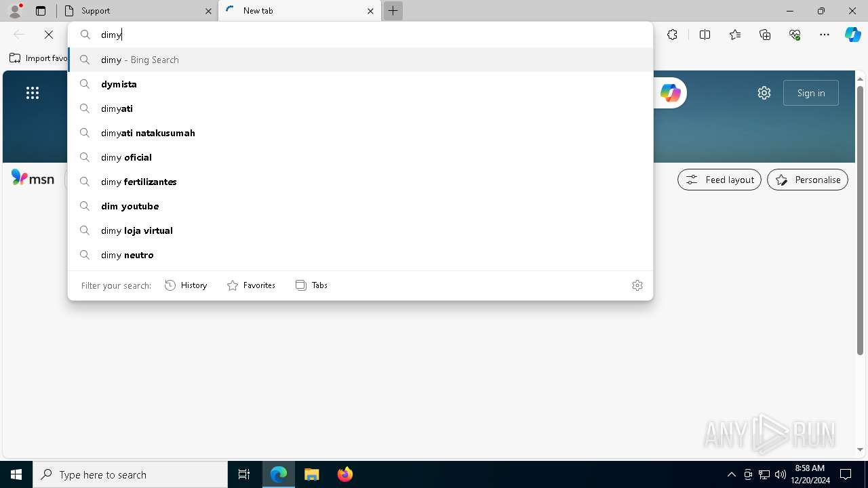Close the New tab tab
This screenshot has height=488, width=868.
click(x=370, y=11)
